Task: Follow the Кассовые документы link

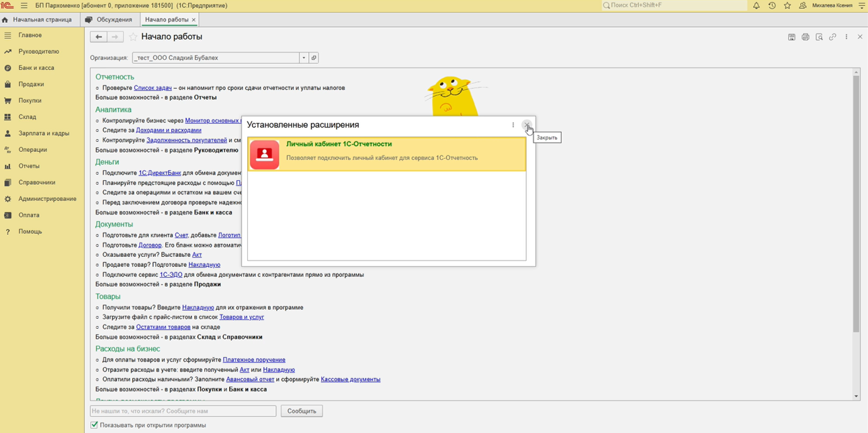Action: (x=351, y=379)
